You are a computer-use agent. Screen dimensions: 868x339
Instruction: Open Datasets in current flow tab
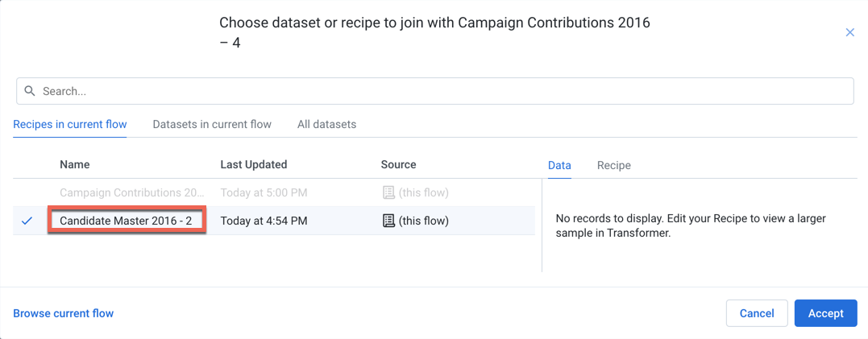(x=212, y=124)
